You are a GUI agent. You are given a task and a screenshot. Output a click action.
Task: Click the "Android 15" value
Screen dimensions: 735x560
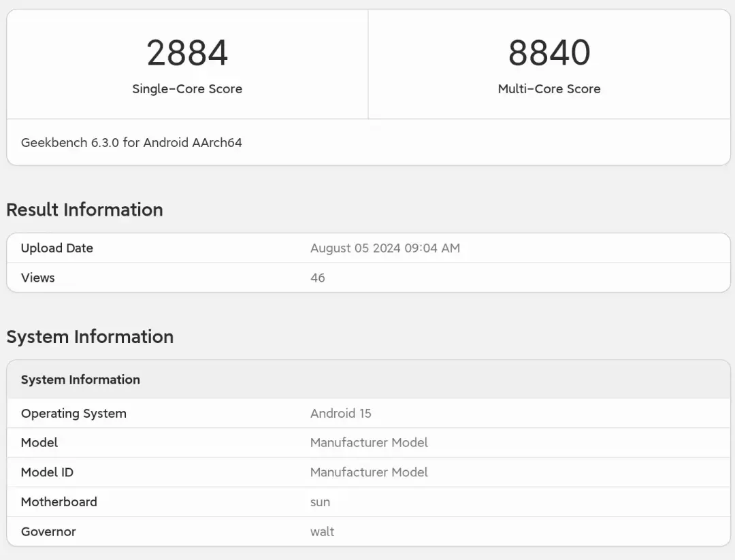(x=341, y=413)
